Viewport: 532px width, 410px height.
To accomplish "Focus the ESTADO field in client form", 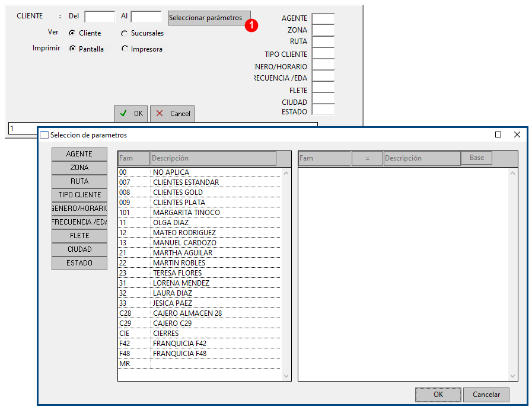I will tap(323, 110).
